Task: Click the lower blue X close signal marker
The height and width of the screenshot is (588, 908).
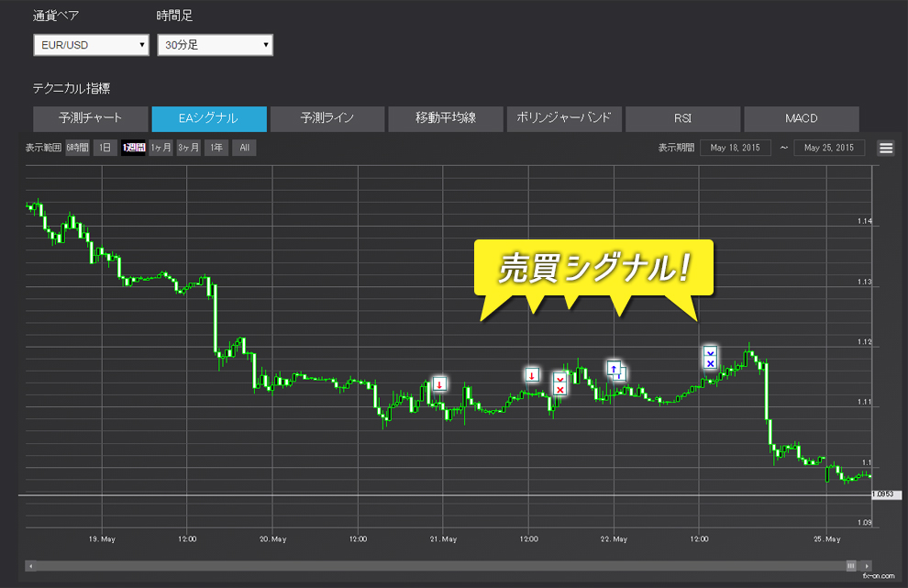Action: (x=711, y=363)
